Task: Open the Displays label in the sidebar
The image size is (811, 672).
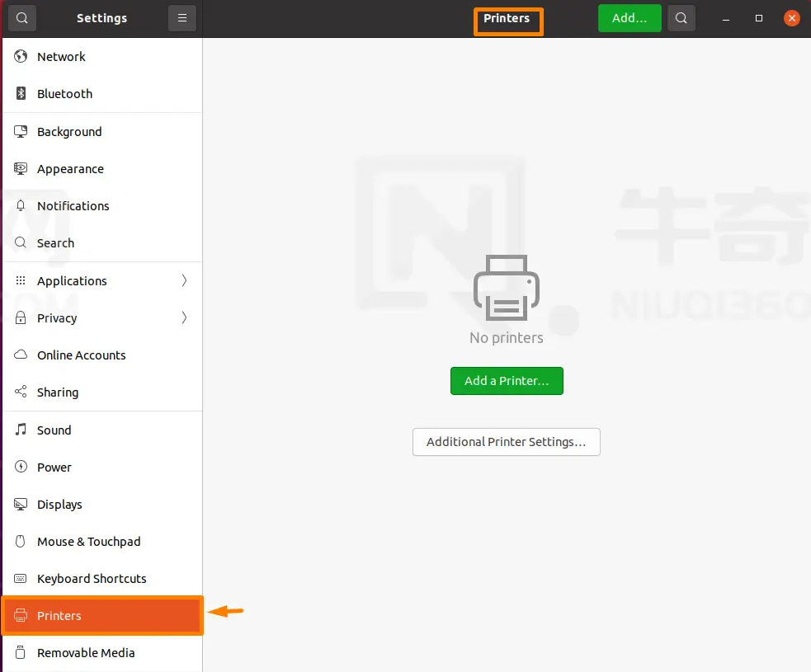Action: (59, 505)
